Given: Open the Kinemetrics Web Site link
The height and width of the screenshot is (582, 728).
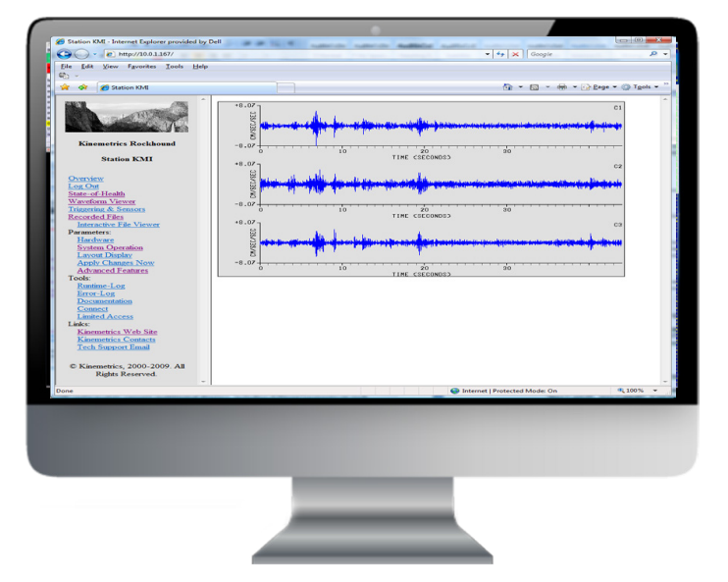Looking at the screenshot, I should tap(118, 332).
